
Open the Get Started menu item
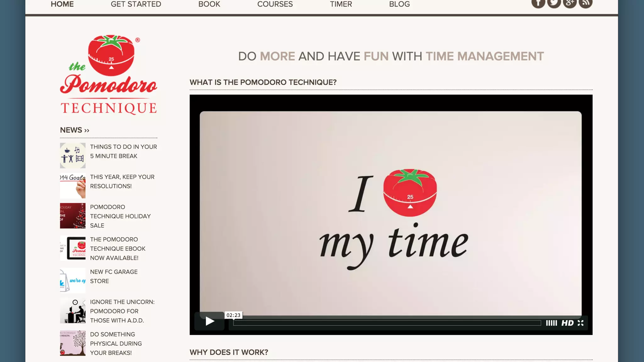click(x=136, y=4)
